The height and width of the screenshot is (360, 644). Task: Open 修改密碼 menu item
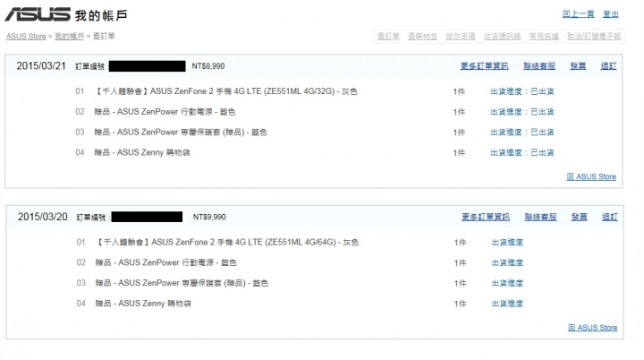(461, 36)
